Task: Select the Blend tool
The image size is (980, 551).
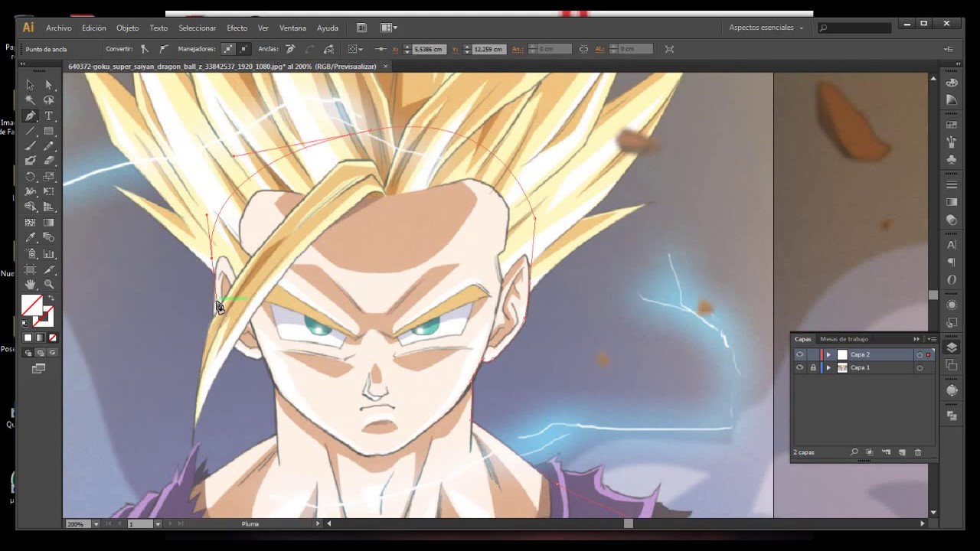Action: coord(49,238)
